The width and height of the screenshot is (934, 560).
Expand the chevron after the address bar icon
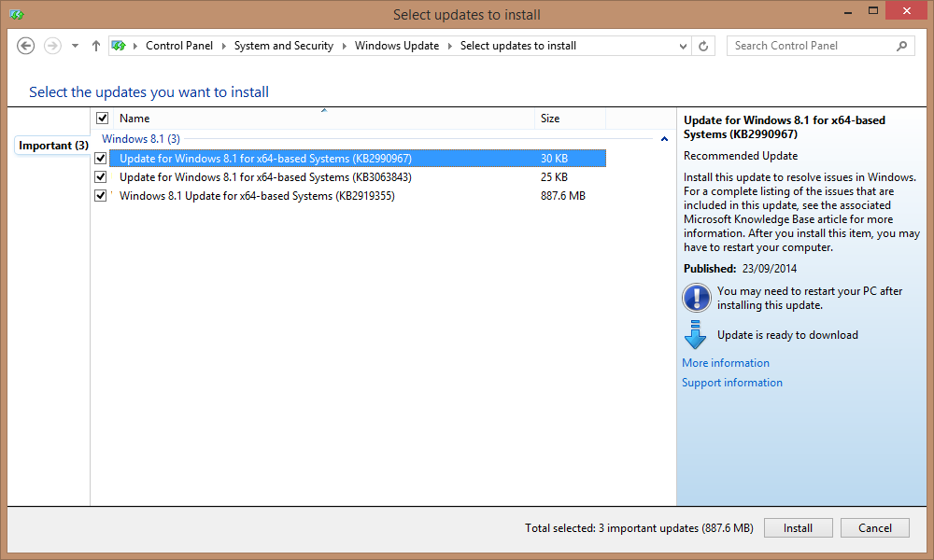point(135,46)
